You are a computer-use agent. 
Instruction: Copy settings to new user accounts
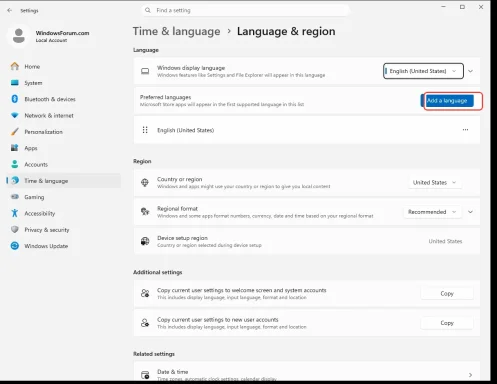tap(447, 323)
